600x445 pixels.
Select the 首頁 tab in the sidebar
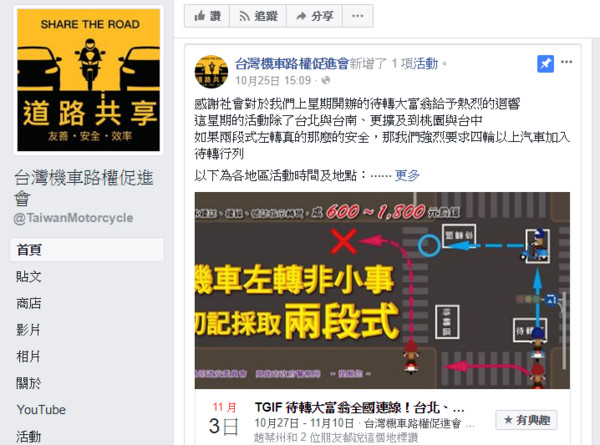coord(87,249)
